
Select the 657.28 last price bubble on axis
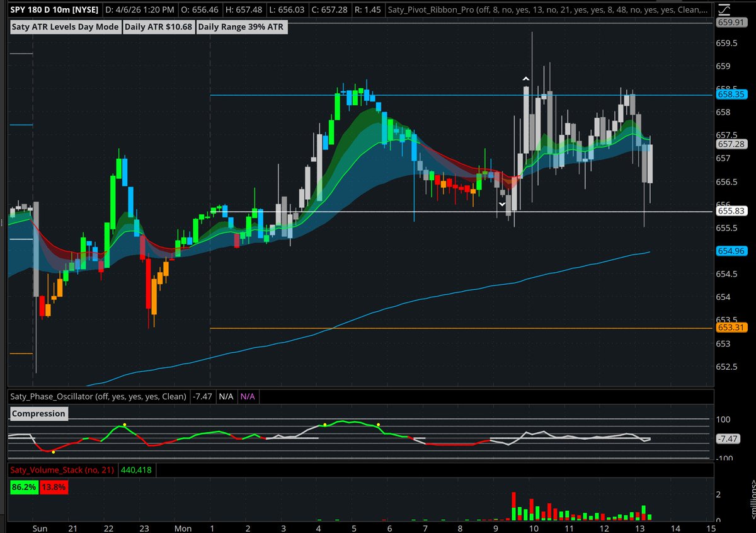731,144
